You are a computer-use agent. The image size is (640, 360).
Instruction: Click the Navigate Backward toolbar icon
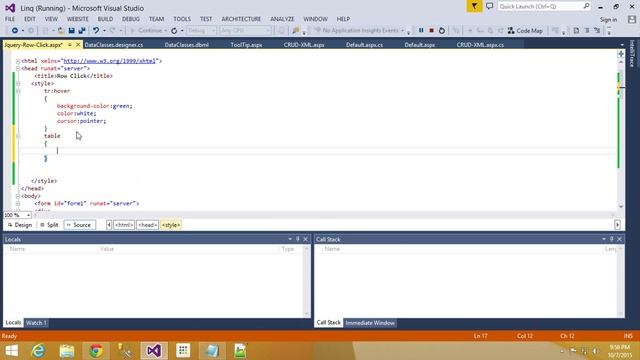(x=15, y=31)
